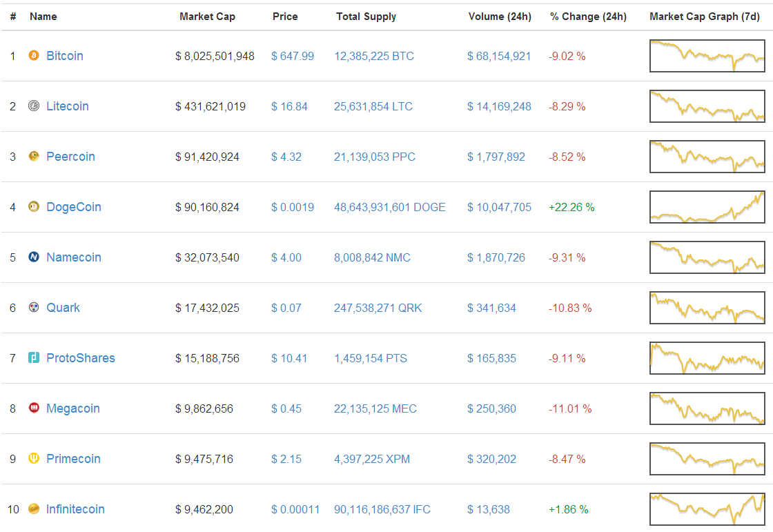Viewport: 773px width, 532px height.
Task: Click the Megacoin volume $ 250,360
Action: pos(491,408)
